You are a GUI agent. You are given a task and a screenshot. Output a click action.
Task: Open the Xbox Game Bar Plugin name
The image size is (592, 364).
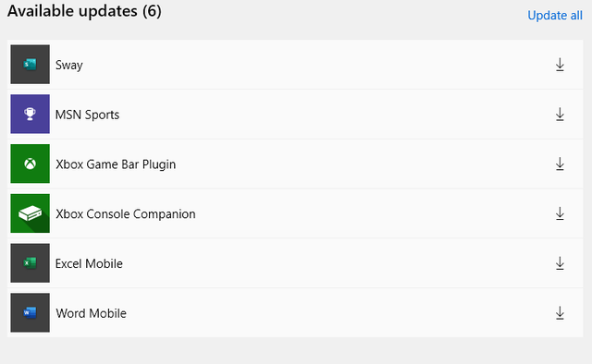(116, 164)
